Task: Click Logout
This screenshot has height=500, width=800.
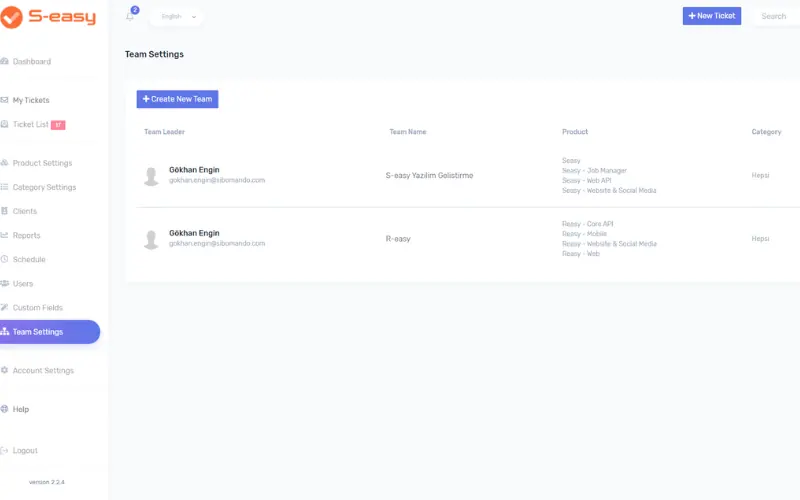Action: [25, 451]
